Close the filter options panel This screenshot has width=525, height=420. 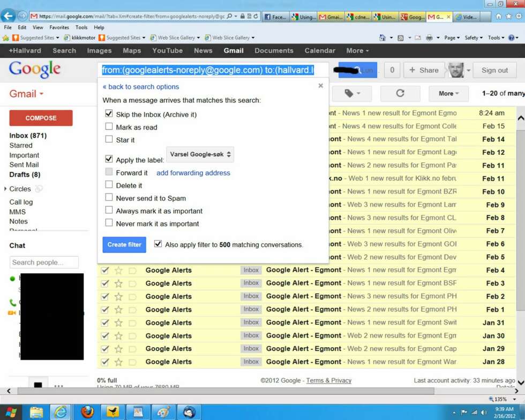[x=321, y=86]
